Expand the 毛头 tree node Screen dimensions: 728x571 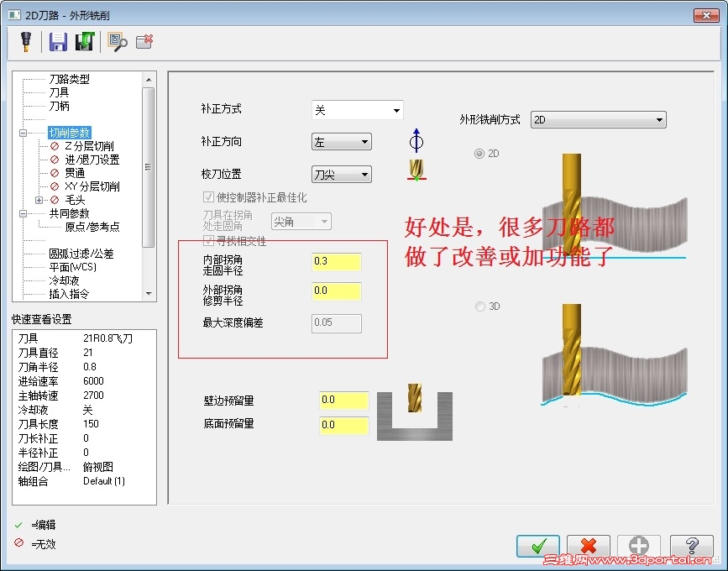pyautogui.click(x=39, y=200)
